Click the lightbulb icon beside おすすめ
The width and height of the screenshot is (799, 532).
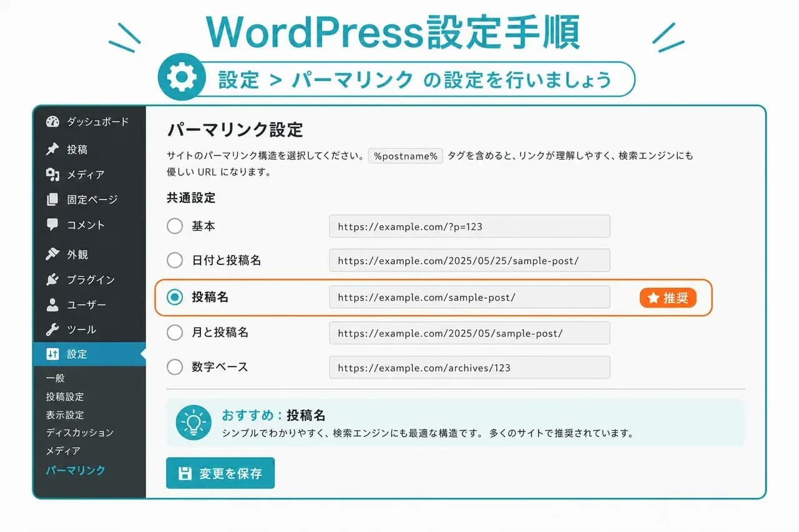pos(194,422)
